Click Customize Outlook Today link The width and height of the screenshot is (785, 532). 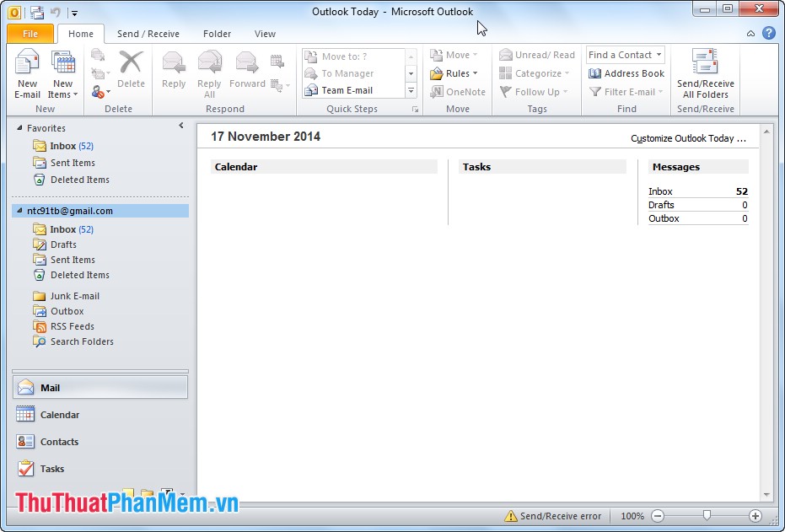[x=687, y=137]
